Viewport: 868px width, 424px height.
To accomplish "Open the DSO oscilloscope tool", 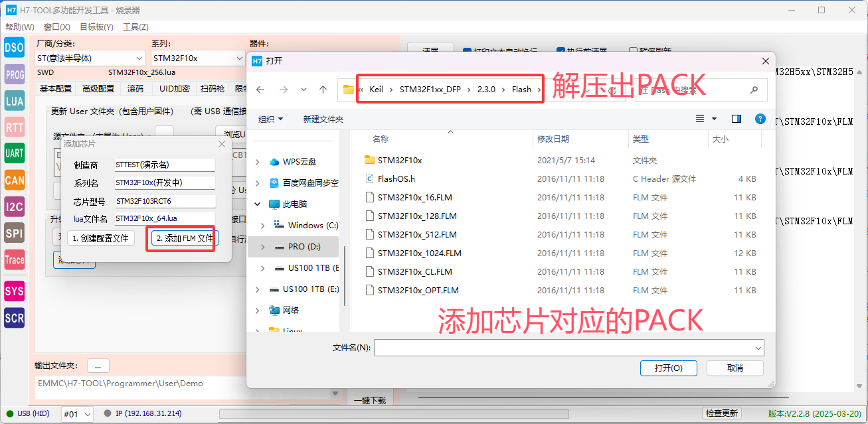I will coord(15,48).
